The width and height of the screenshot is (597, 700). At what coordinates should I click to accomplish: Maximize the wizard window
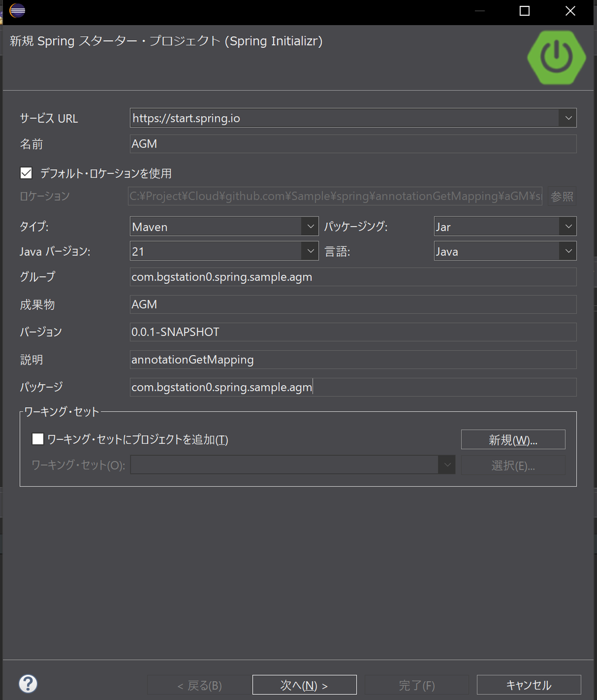click(x=525, y=11)
